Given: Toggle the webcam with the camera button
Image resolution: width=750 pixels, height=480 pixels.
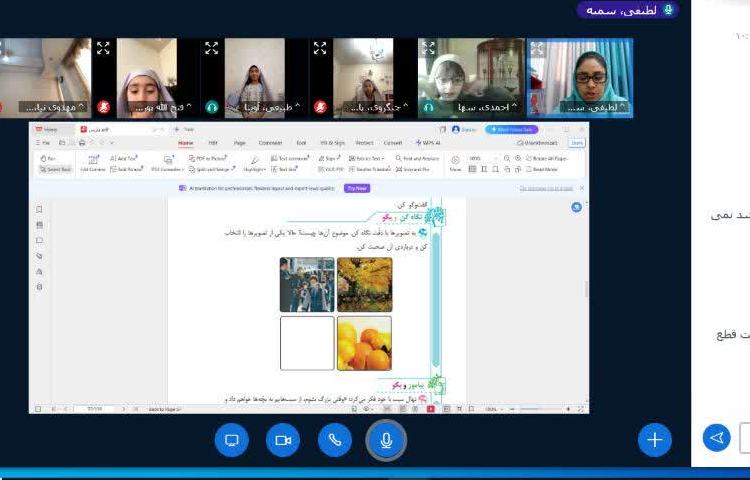Looking at the screenshot, I should click(x=283, y=440).
